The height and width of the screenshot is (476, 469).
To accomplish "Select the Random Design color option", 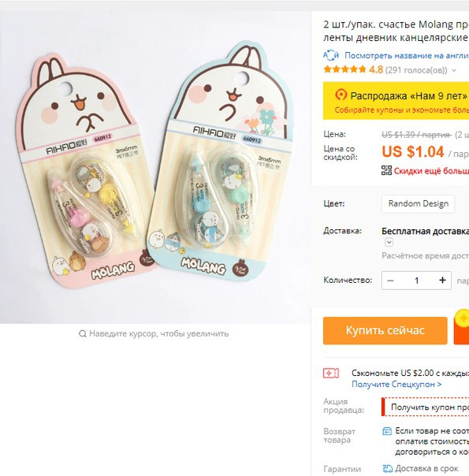I will [x=418, y=203].
